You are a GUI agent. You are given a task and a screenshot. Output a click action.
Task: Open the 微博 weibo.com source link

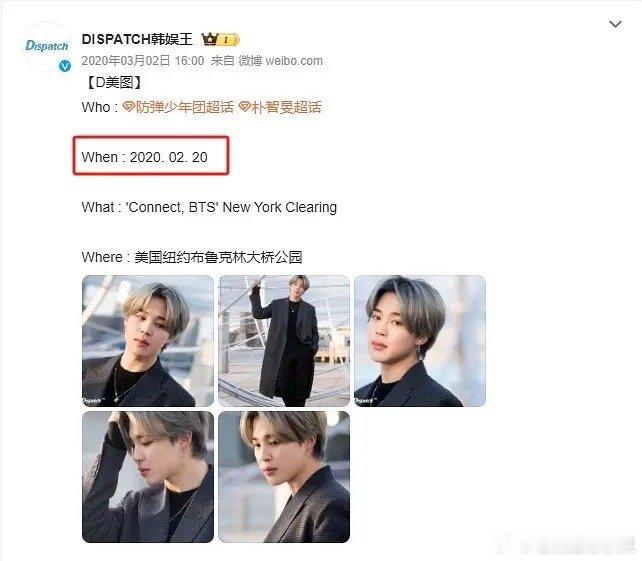point(280,61)
